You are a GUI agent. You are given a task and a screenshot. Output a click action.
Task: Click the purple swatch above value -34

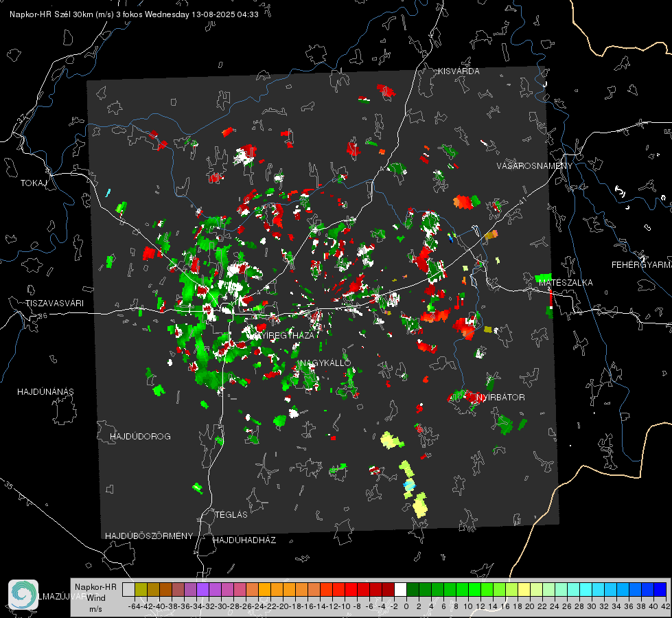202,589
